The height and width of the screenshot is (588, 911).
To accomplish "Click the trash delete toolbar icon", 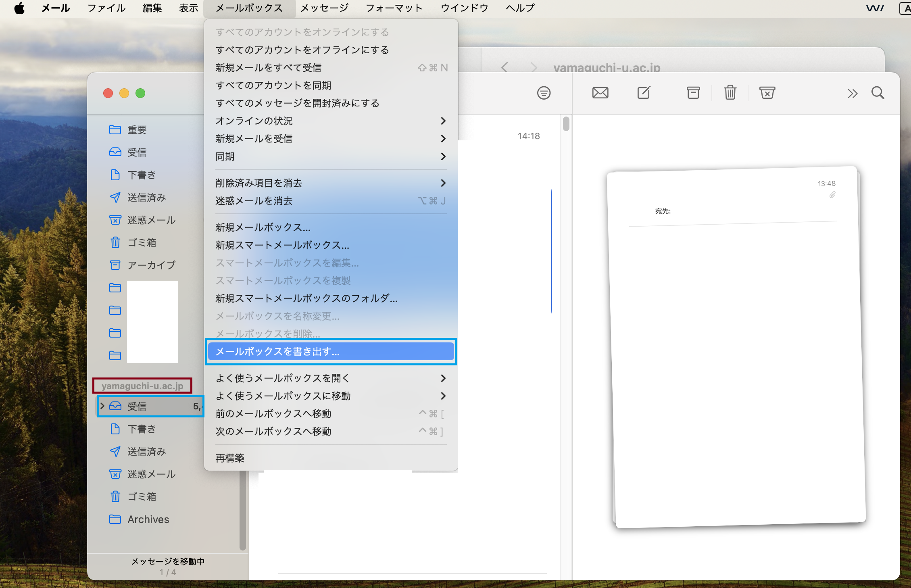I will click(730, 93).
